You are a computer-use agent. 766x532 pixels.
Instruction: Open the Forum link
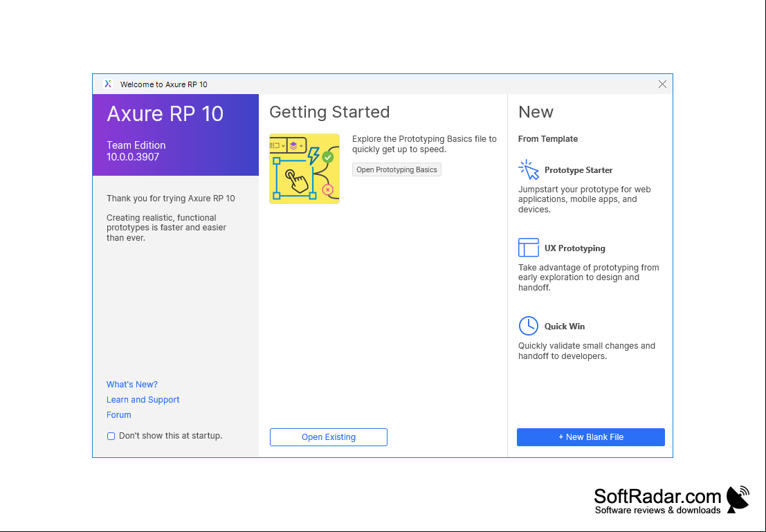pyautogui.click(x=119, y=415)
